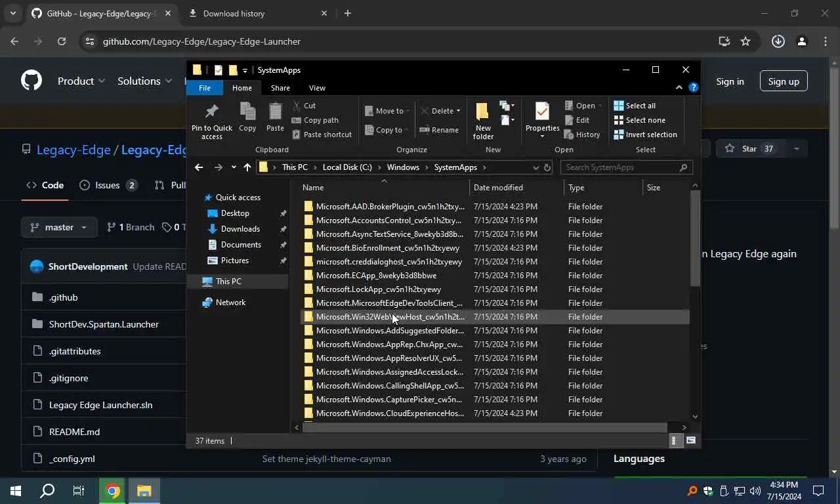Open Windows Start menu
The image size is (840, 504).
pos(16,491)
